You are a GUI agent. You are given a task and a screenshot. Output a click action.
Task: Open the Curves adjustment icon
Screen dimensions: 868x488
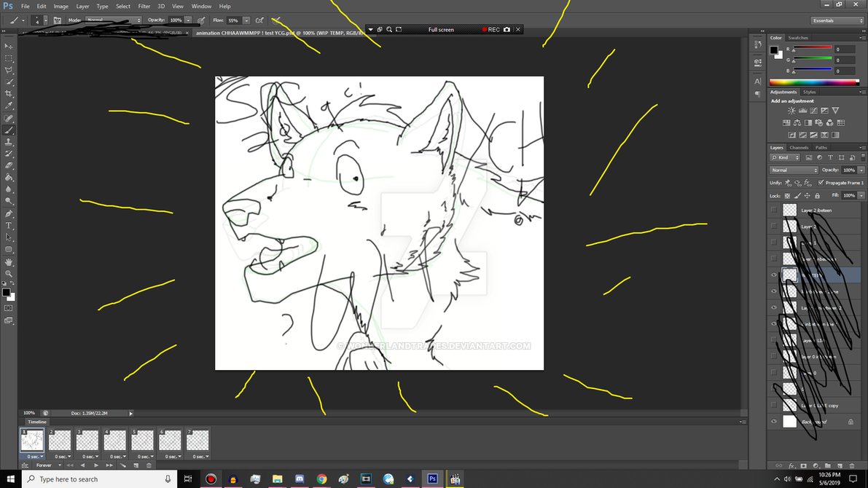click(813, 111)
